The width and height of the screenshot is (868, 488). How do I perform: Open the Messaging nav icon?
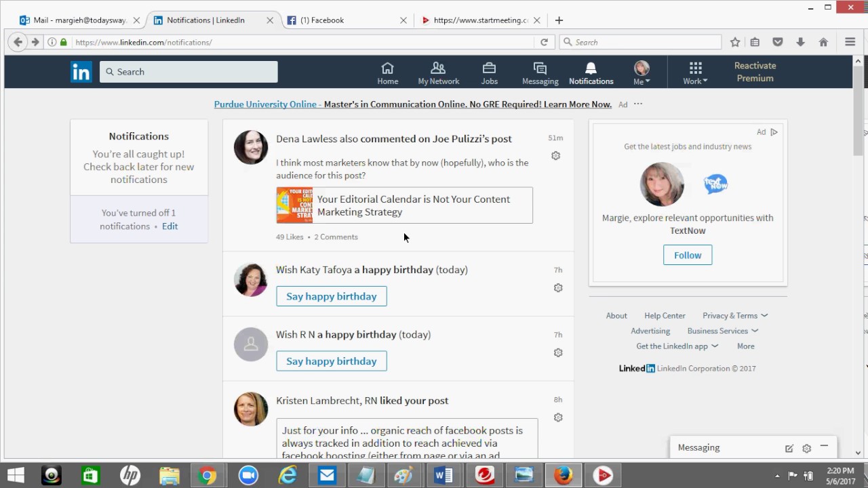tap(540, 73)
